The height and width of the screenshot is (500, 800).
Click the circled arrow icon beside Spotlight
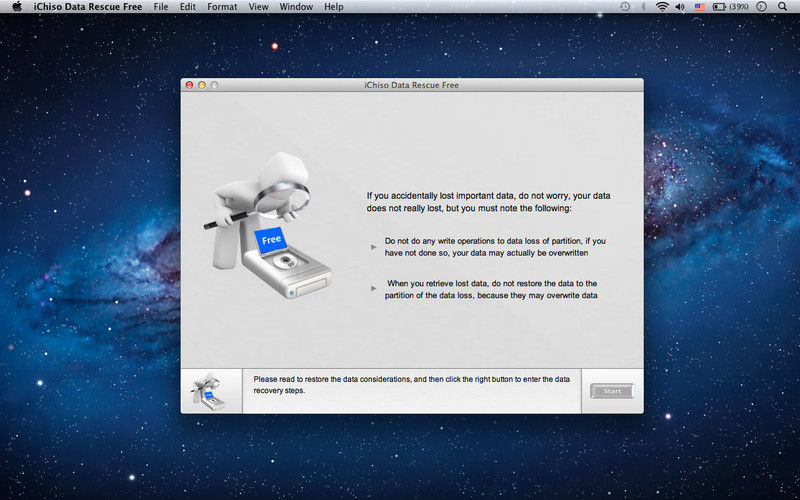761,7
